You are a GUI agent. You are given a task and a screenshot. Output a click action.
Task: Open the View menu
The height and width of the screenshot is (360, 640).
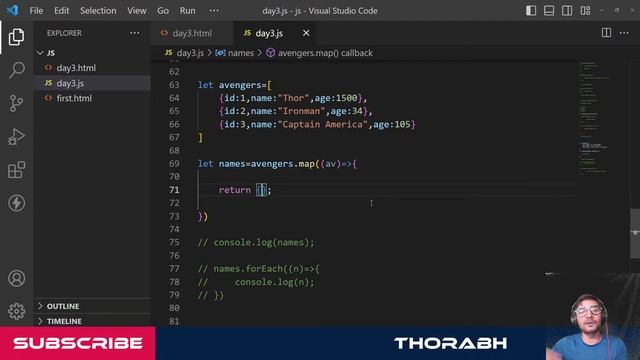click(x=136, y=11)
